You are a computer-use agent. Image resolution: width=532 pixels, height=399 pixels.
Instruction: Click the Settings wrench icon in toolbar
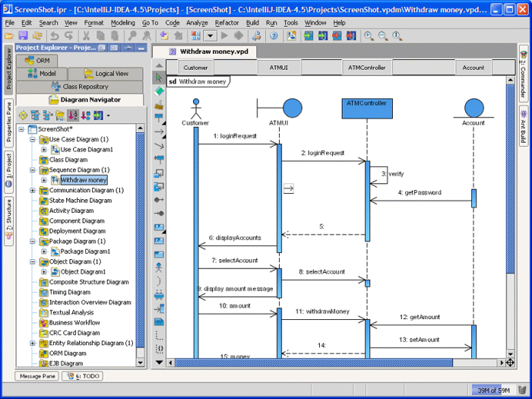pyautogui.click(x=256, y=36)
